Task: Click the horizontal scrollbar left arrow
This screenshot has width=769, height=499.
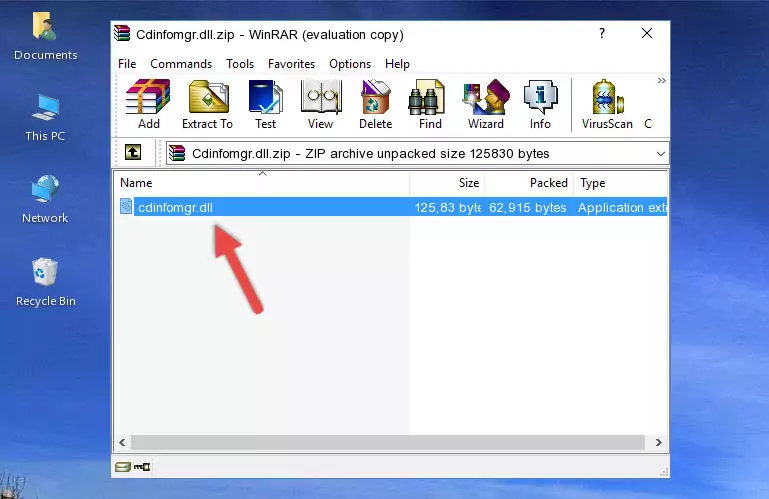Action: pos(122,442)
